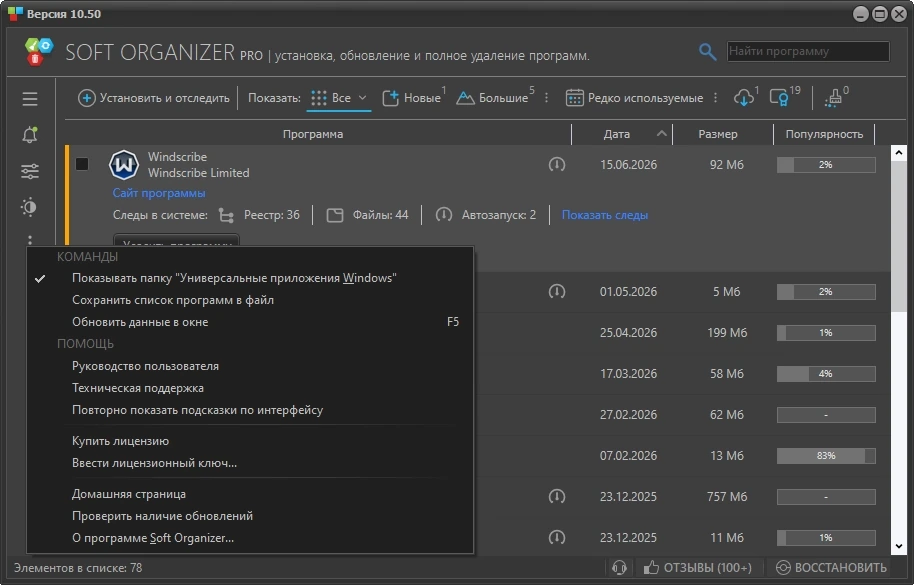The height and width of the screenshot is (585, 914).
Task: Show Большие programs filter
Action: [493, 98]
